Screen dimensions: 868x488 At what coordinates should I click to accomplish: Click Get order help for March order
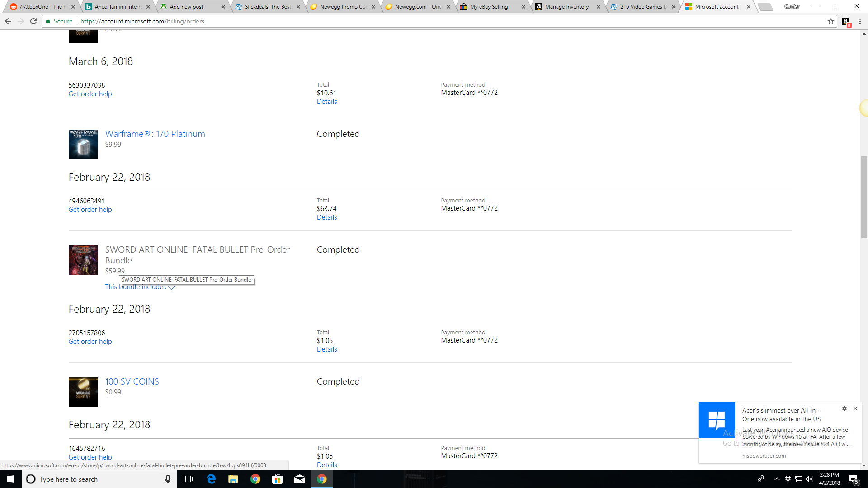pos(90,94)
